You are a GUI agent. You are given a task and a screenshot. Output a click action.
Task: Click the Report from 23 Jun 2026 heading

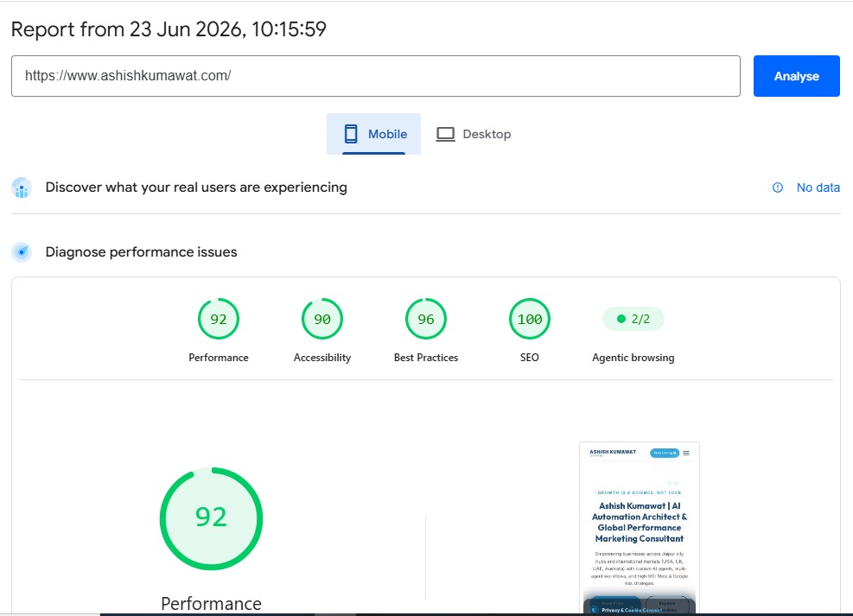tap(169, 29)
